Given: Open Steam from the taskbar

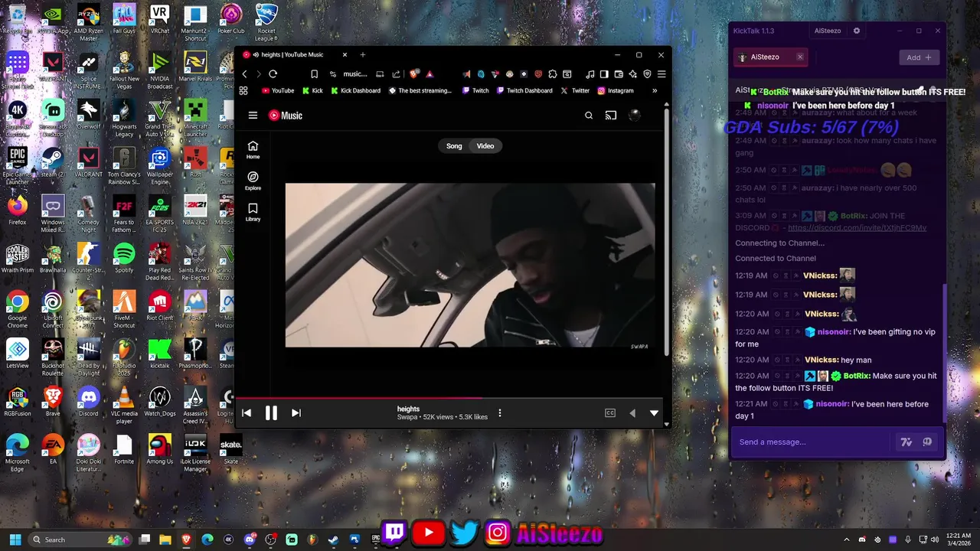Looking at the screenshot, I should (333, 540).
